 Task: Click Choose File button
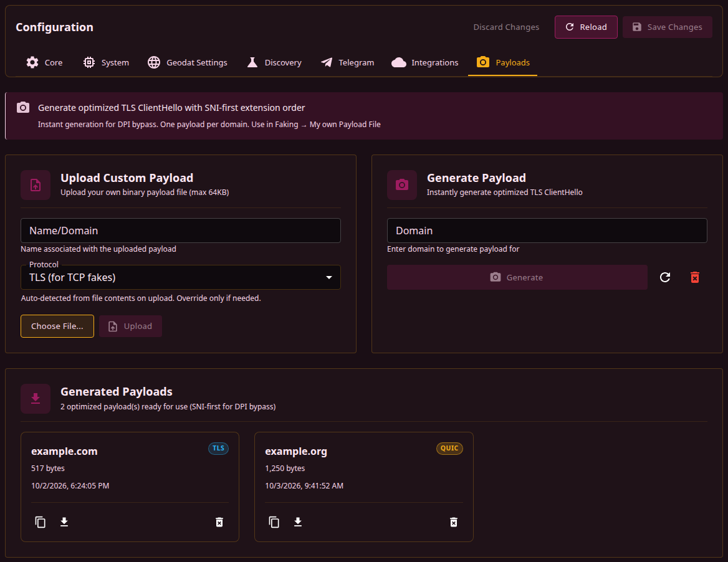(57, 326)
